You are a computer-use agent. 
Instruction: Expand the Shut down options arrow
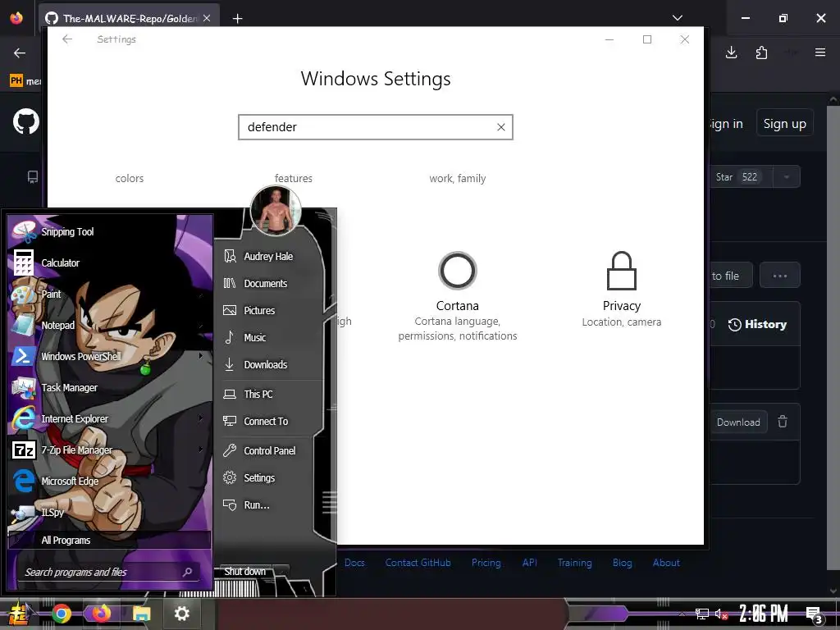[282, 571]
